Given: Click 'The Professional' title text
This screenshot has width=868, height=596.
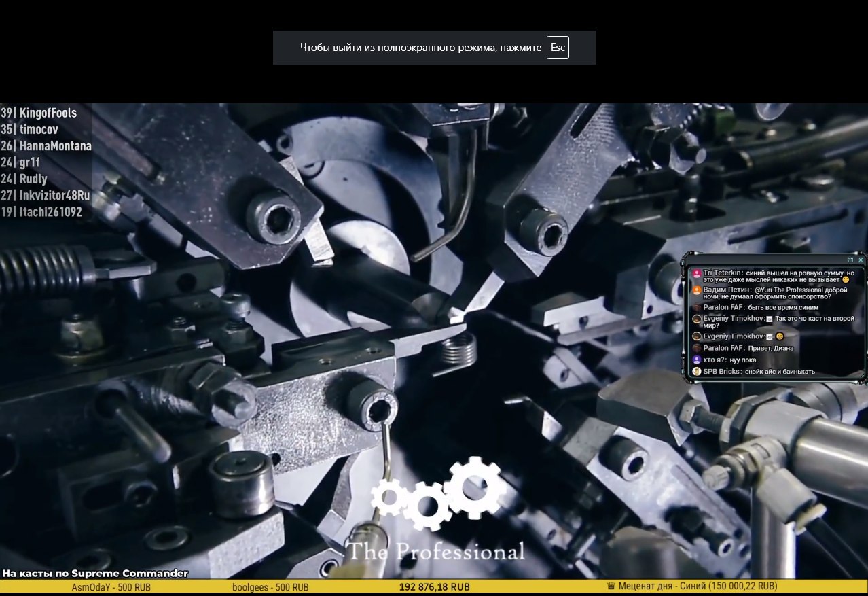Looking at the screenshot, I should [436, 551].
